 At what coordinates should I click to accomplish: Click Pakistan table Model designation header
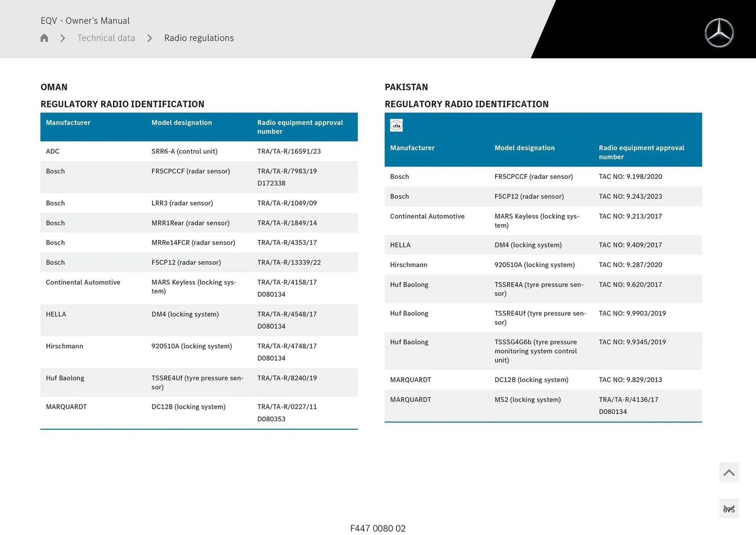(524, 148)
